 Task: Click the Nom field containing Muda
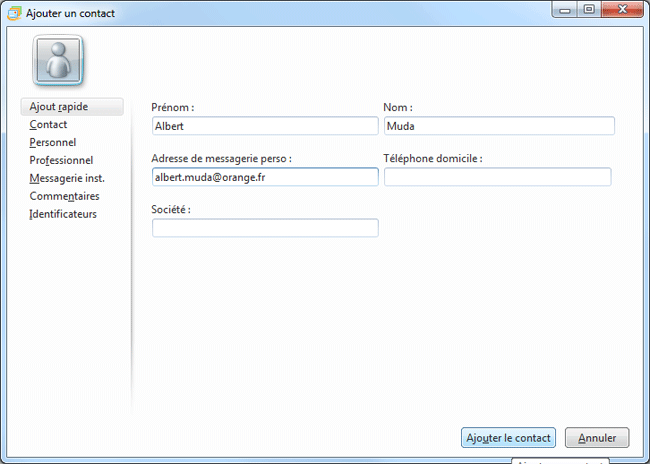pyautogui.click(x=498, y=126)
